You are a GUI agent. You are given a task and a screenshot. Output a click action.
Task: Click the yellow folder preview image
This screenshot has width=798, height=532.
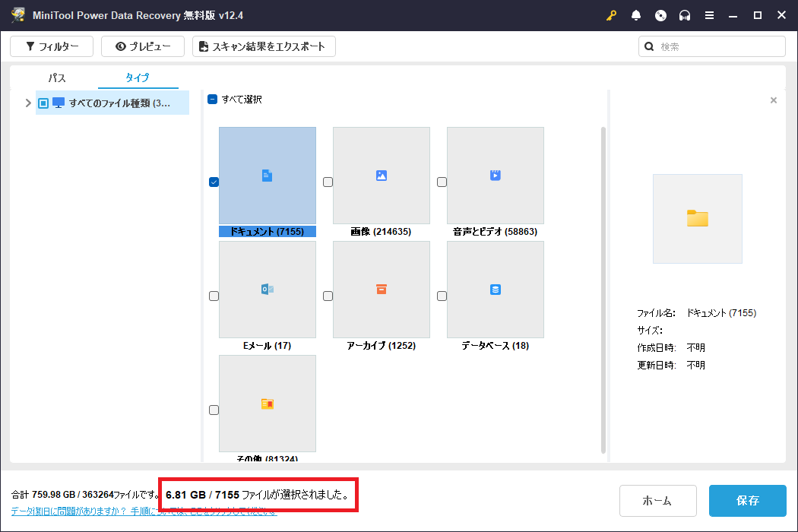(x=697, y=219)
